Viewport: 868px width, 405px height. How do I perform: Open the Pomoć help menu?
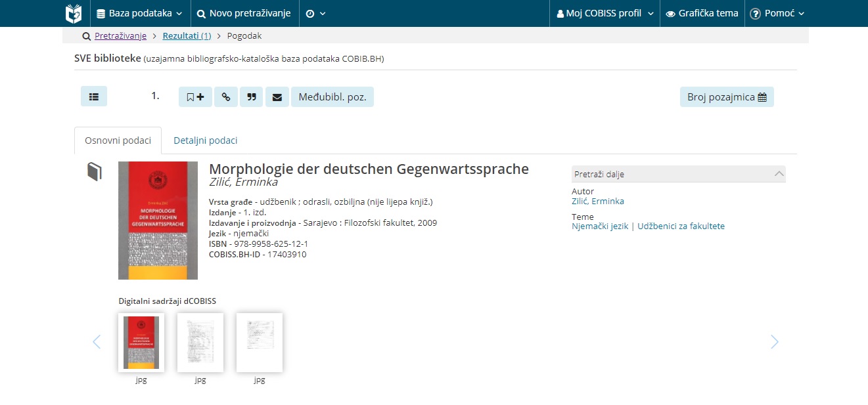777,13
